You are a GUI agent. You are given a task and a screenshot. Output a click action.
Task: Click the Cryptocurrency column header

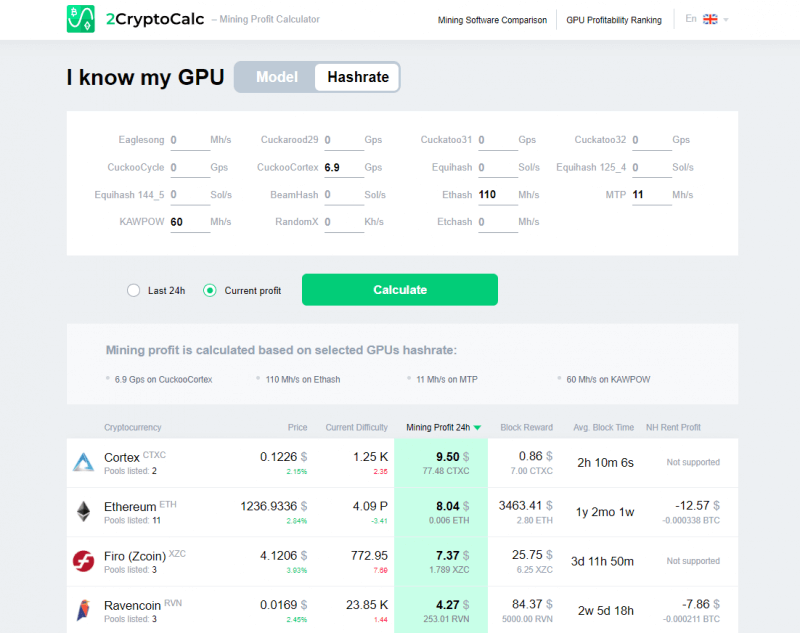click(x=132, y=427)
